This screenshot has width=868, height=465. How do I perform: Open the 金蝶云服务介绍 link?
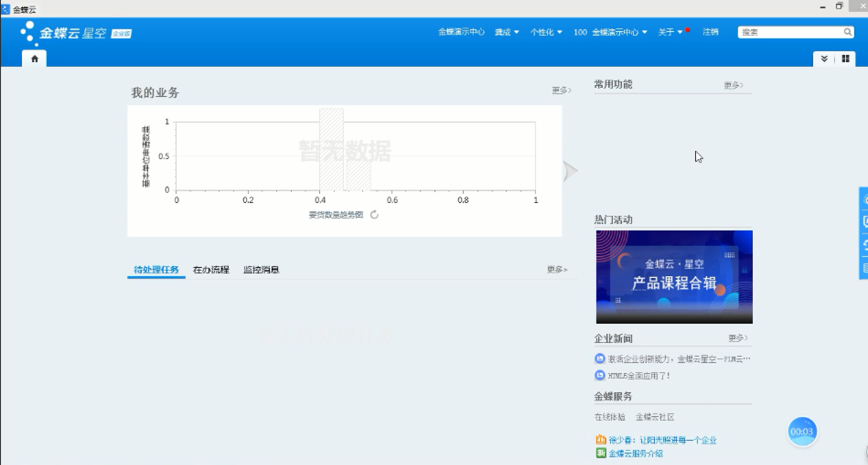[636, 453]
